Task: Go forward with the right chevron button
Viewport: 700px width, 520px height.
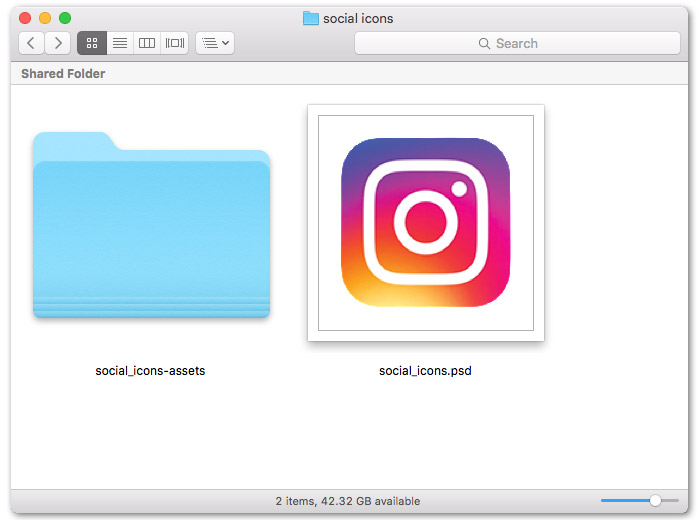Action: pyautogui.click(x=58, y=43)
